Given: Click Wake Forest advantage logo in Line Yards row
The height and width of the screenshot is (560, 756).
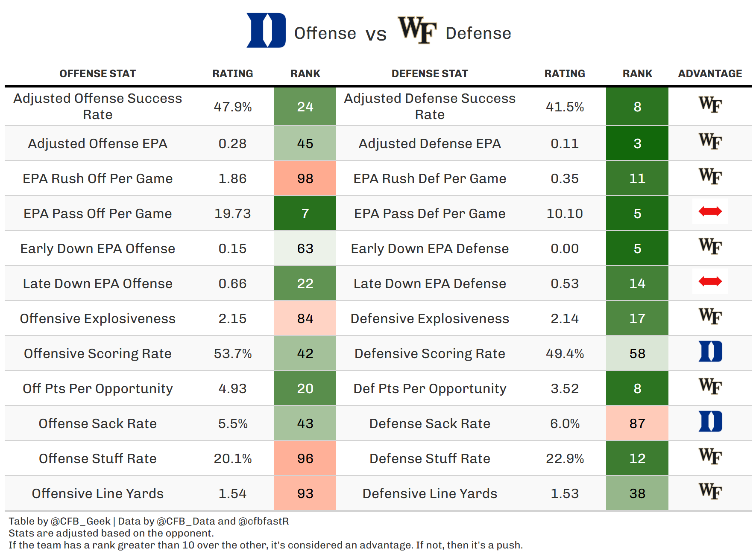Looking at the screenshot, I should click(x=710, y=491).
